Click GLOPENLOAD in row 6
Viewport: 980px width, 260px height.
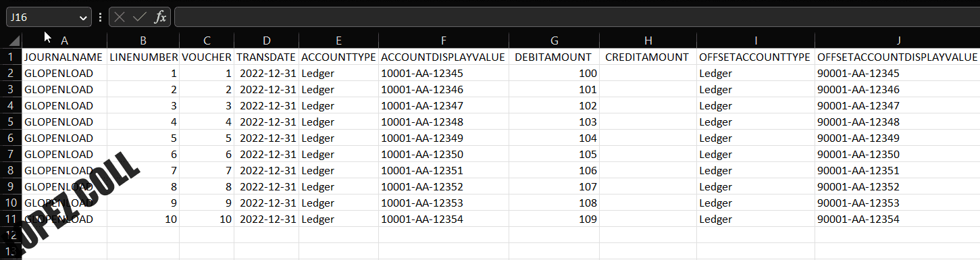click(x=64, y=138)
